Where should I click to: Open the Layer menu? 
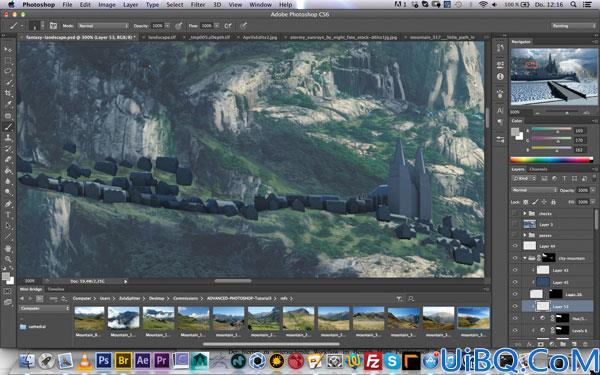coord(130,5)
